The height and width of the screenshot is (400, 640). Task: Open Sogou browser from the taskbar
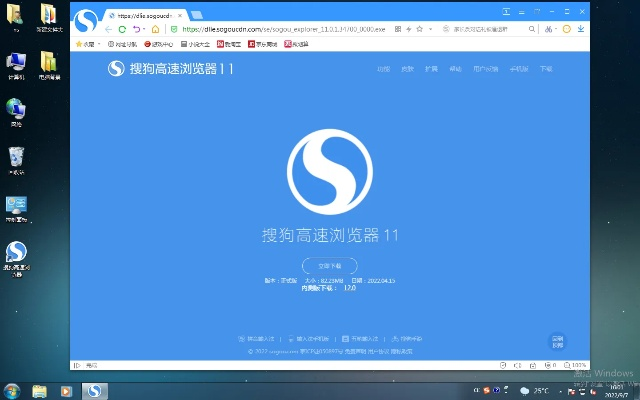pos(95,390)
